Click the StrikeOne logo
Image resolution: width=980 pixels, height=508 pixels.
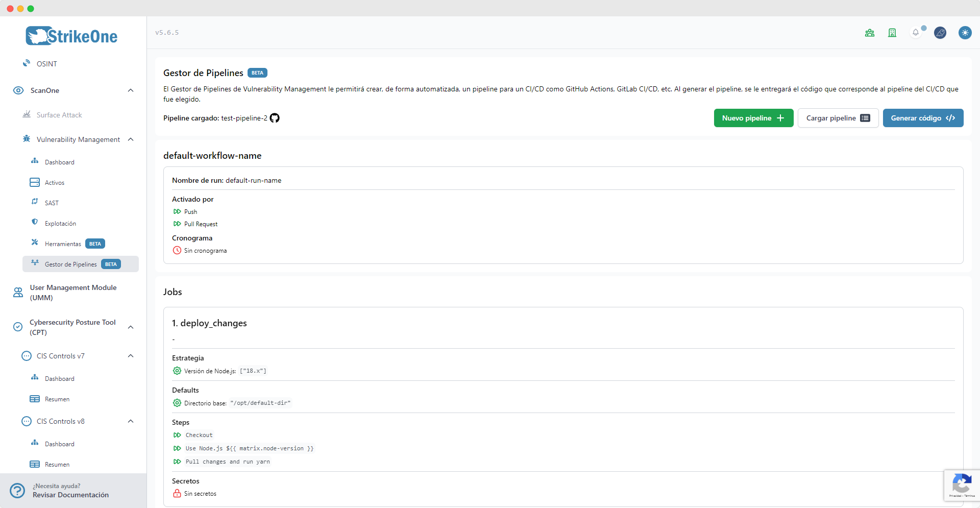(72, 36)
